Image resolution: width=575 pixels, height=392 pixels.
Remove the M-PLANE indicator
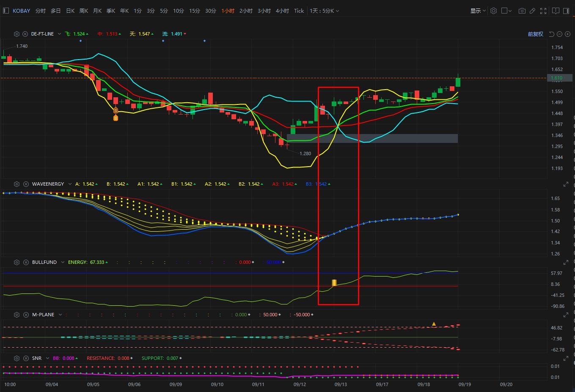click(x=26, y=315)
